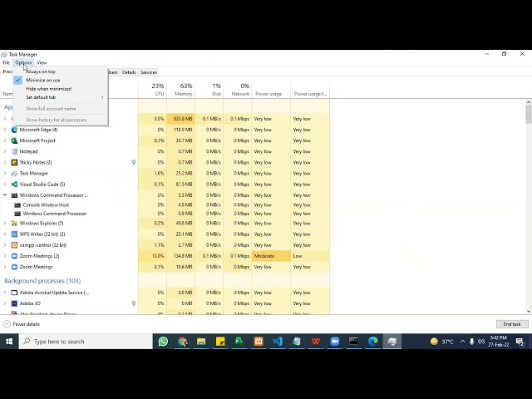532x399 pixels.
Task: Open Google Chrome from the taskbar
Action: coord(183,342)
